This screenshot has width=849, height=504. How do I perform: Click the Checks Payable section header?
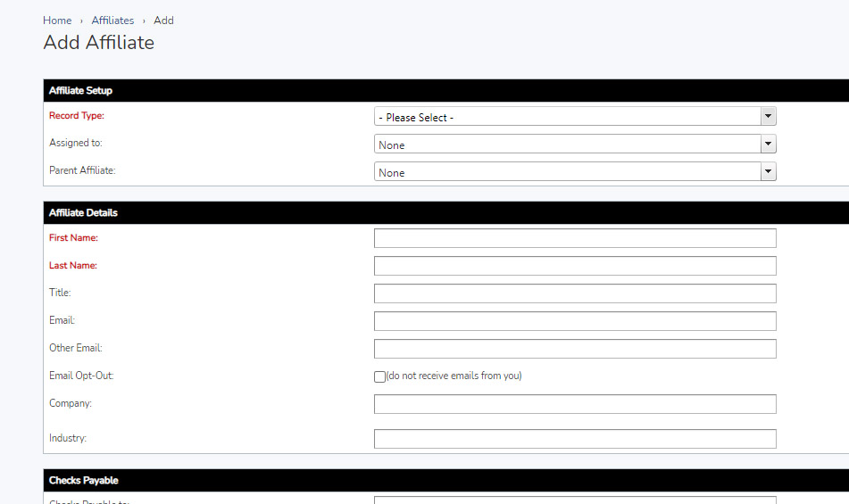83,481
